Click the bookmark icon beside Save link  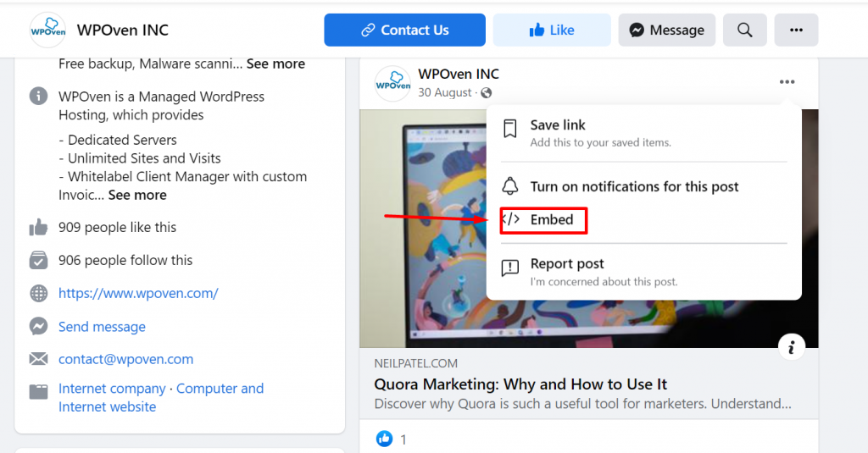click(x=509, y=129)
